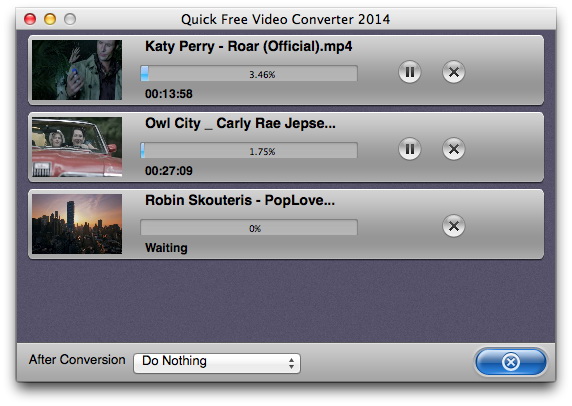Cancel the Owl City conversion
This screenshot has height=406, width=572.
pos(453,149)
